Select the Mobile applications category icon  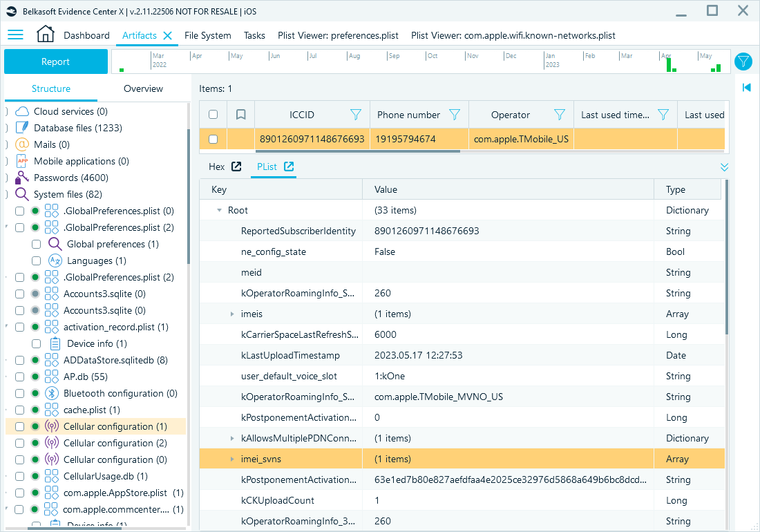pyautogui.click(x=22, y=161)
